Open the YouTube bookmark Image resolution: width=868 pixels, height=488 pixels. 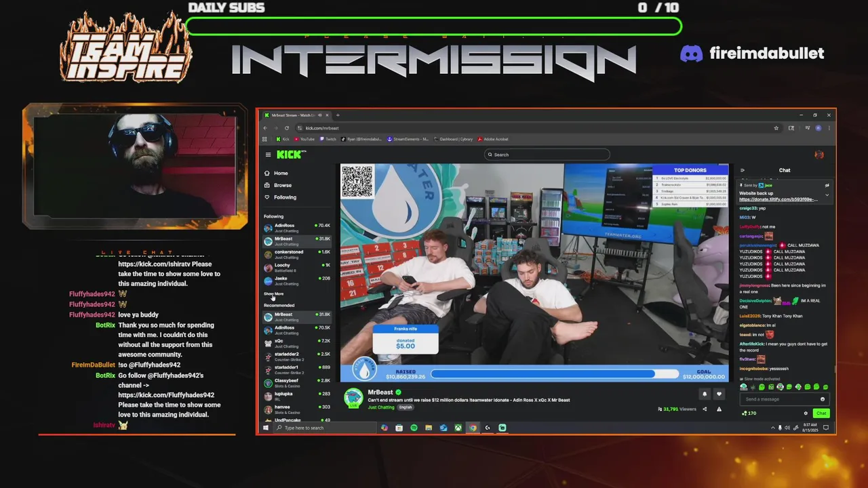[x=304, y=139]
